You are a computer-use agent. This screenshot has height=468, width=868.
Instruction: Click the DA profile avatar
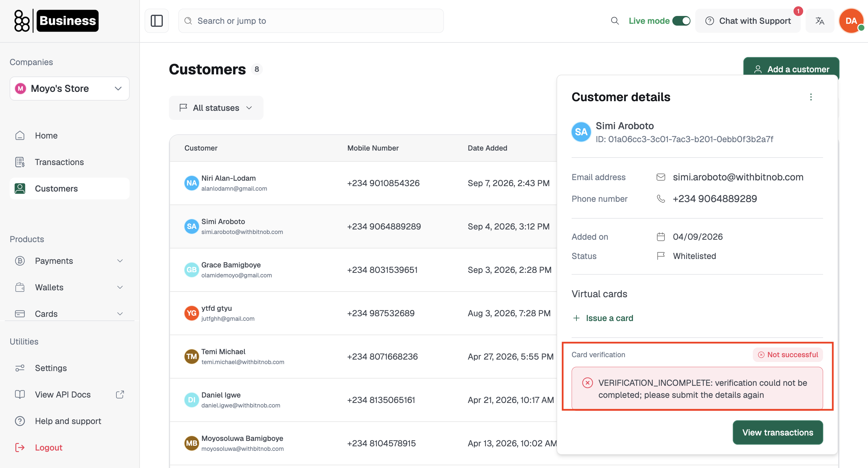click(851, 21)
